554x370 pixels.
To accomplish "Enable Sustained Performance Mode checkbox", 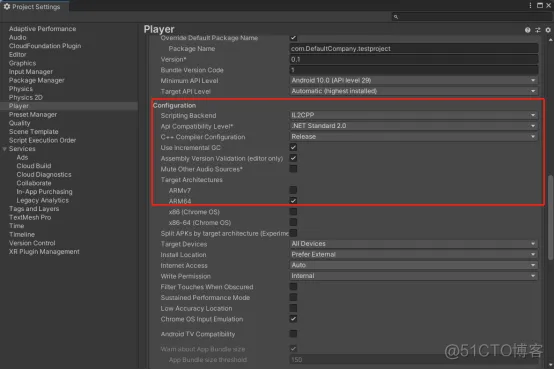I will pyautogui.click(x=293, y=297).
